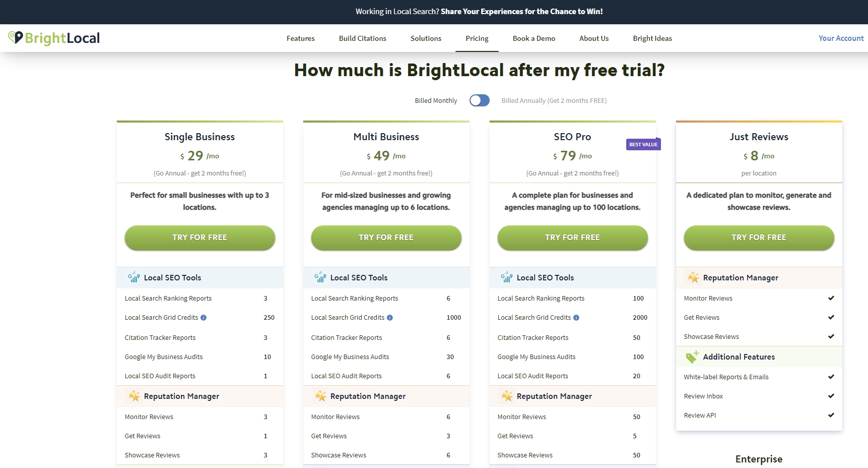
Task: Click the Just Reviews plan title
Action: pyautogui.click(x=759, y=137)
